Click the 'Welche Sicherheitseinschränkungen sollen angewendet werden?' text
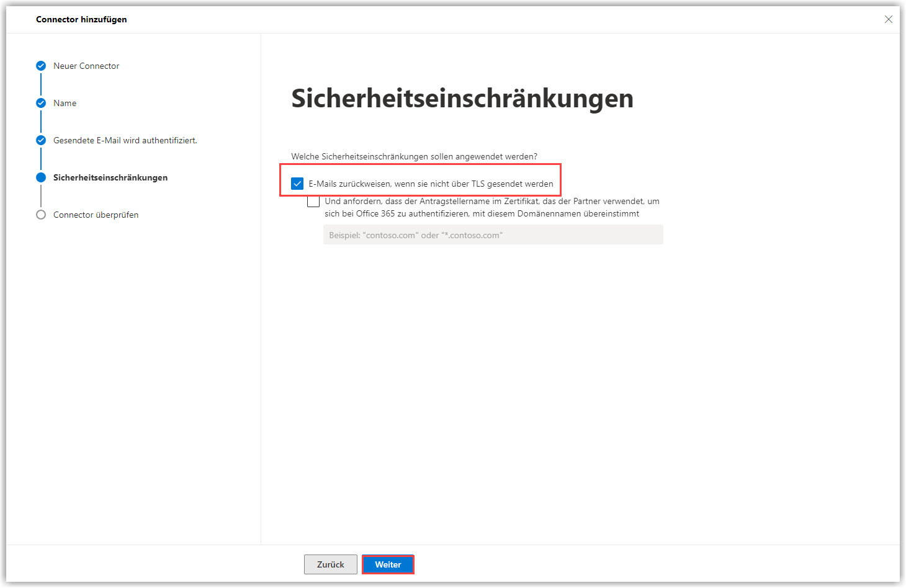906x588 pixels. click(x=415, y=156)
